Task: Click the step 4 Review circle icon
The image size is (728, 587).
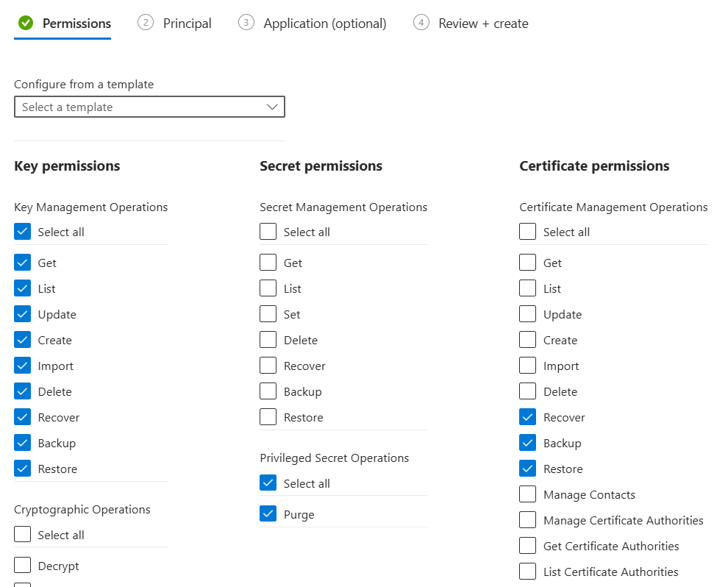Action: tap(421, 23)
